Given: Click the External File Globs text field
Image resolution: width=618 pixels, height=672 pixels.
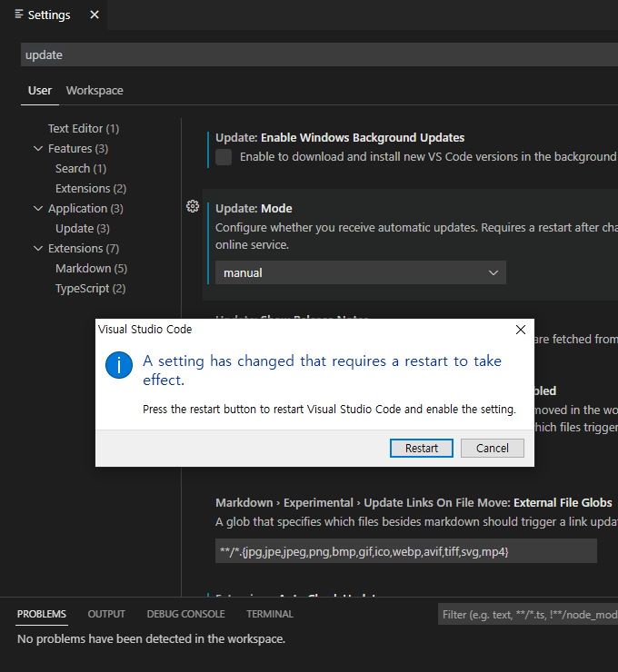Looking at the screenshot, I should pyautogui.click(x=405, y=551).
